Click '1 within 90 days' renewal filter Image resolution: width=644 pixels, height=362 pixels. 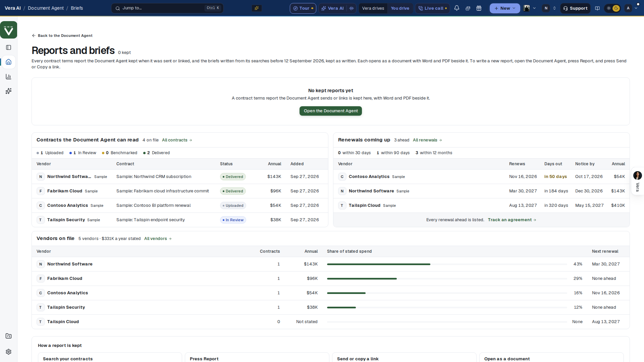(393, 153)
